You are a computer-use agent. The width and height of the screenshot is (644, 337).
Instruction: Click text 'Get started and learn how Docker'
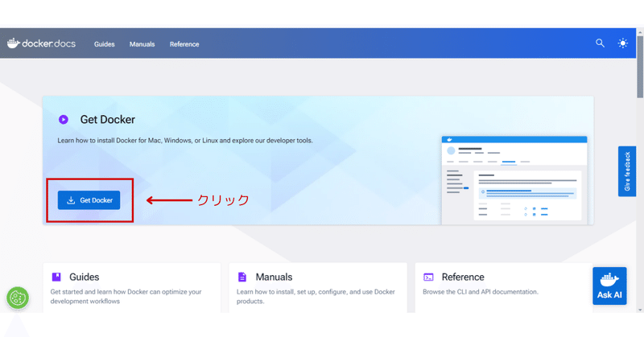tap(99, 292)
